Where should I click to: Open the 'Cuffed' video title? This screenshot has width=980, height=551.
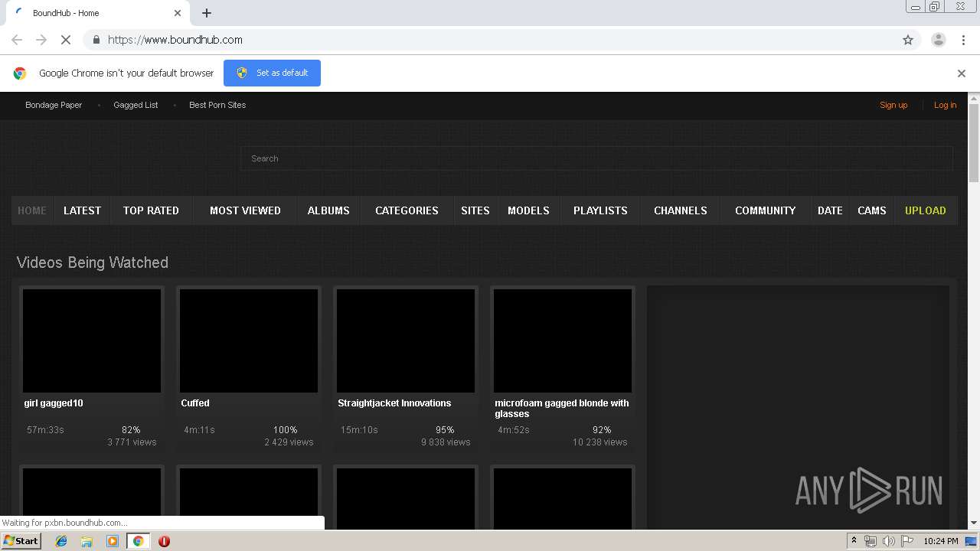[x=195, y=403]
